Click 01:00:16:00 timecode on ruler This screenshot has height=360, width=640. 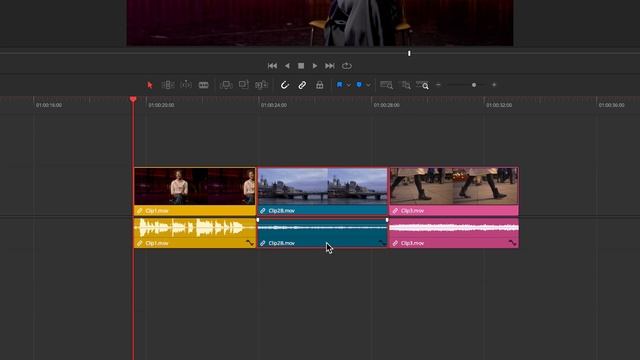[x=49, y=105]
